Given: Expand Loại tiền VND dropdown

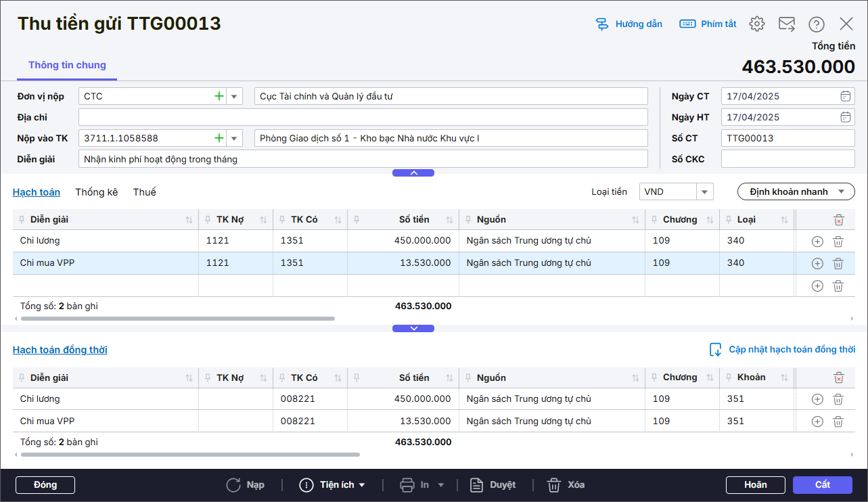Looking at the screenshot, I should 705,192.
